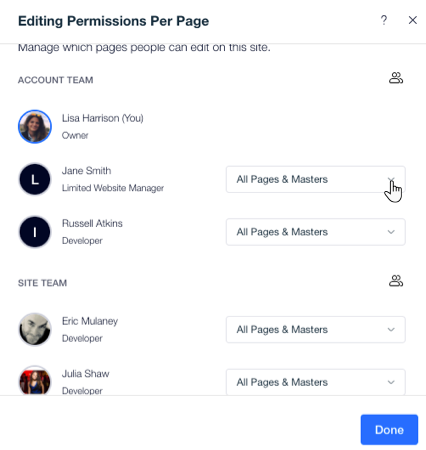Open Jane Smith's page permissions dropdown
The image size is (426, 450).
click(x=316, y=179)
